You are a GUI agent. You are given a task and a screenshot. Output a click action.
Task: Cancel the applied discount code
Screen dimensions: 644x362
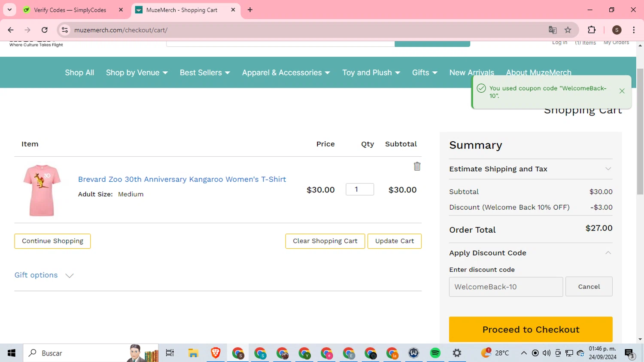coord(589,286)
